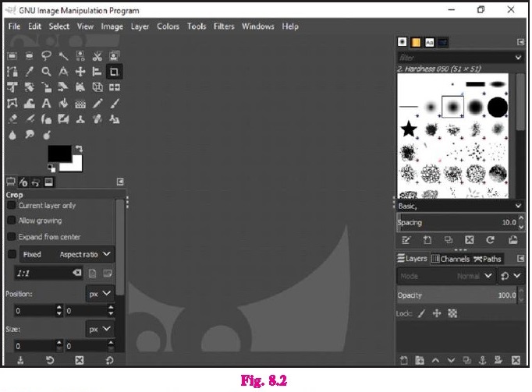Select the Gradient tool
The width and height of the screenshot is (532, 392).
point(80,104)
